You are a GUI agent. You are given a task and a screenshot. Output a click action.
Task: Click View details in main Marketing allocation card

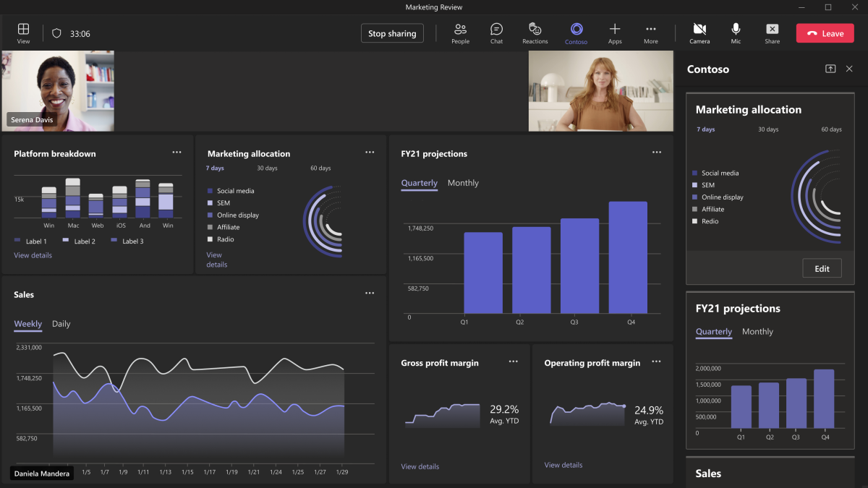(x=217, y=260)
